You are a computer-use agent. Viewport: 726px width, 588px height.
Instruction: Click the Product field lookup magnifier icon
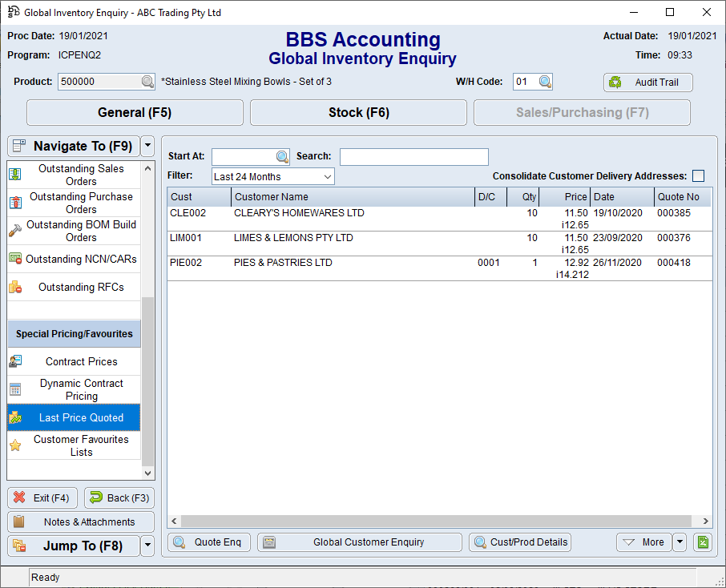(x=147, y=82)
